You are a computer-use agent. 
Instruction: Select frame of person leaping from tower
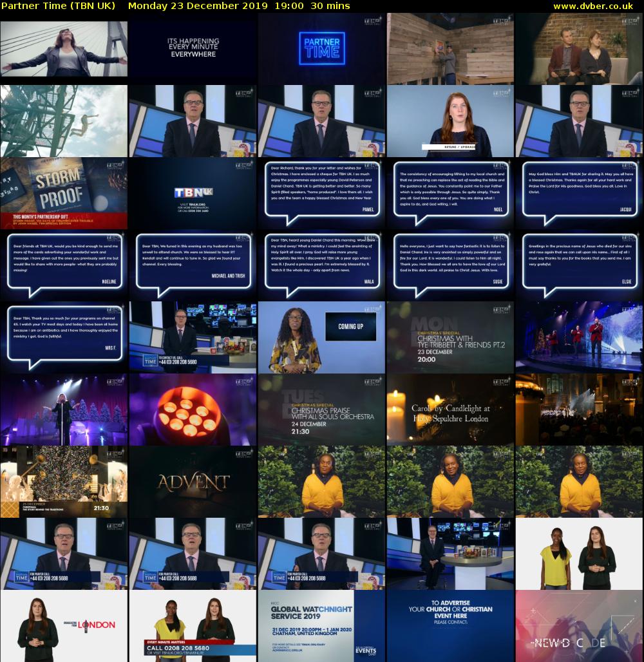pos(64,121)
